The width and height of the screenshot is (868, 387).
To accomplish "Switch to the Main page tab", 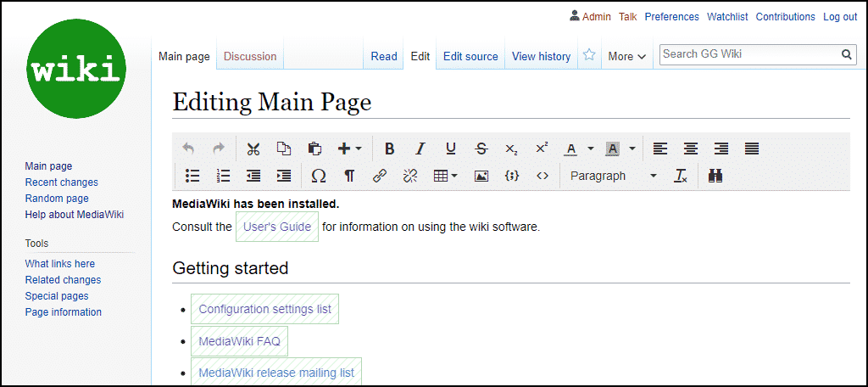I will (x=184, y=56).
